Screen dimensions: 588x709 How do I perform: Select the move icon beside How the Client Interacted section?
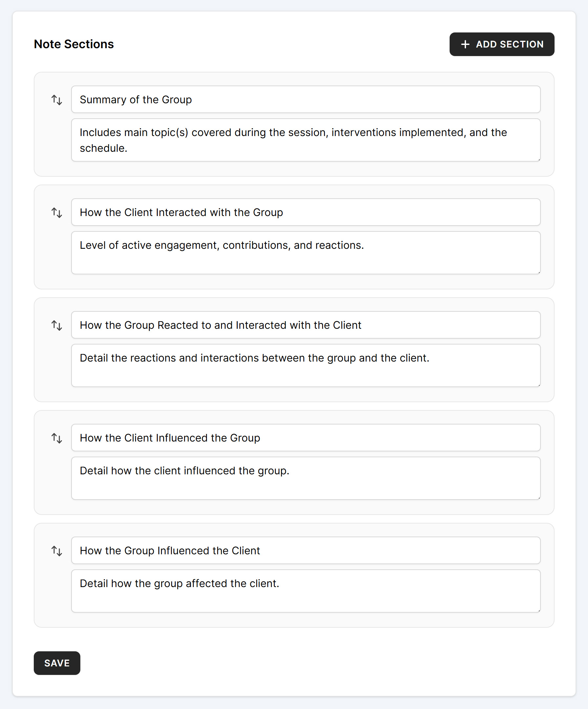click(56, 213)
